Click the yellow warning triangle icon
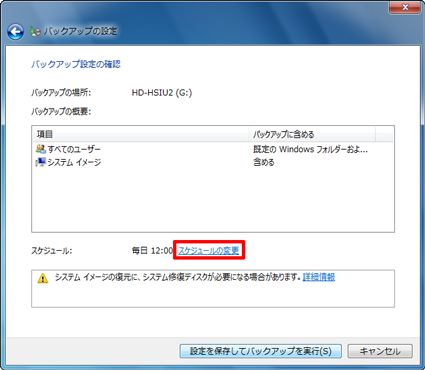Image resolution: width=425 pixels, height=370 pixels. click(x=43, y=278)
